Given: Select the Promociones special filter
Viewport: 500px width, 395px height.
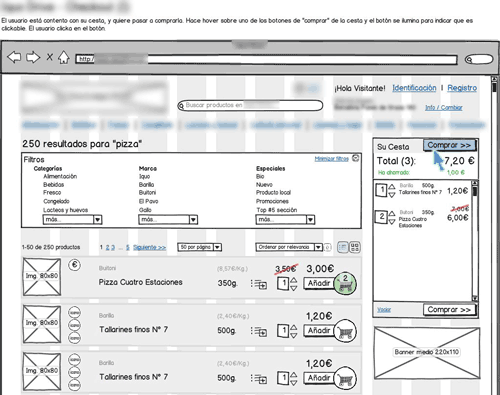Looking at the screenshot, I should [272, 201].
